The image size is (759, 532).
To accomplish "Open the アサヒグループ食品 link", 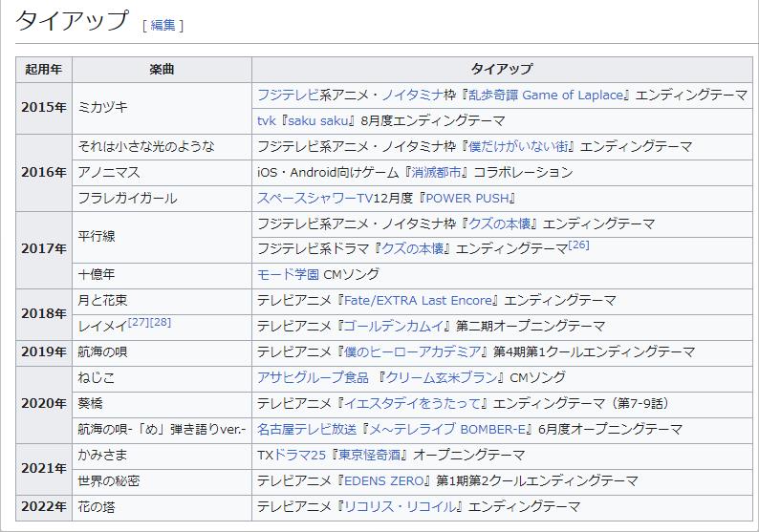I will click(313, 377).
